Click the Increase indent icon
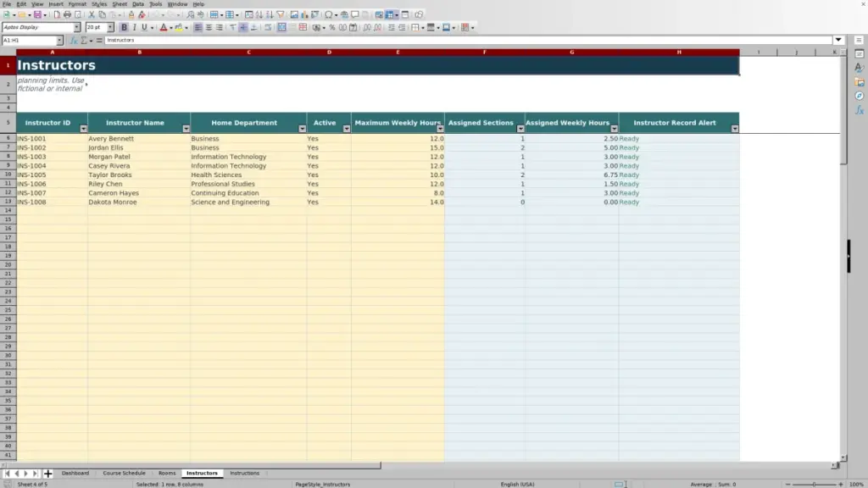 click(392, 27)
